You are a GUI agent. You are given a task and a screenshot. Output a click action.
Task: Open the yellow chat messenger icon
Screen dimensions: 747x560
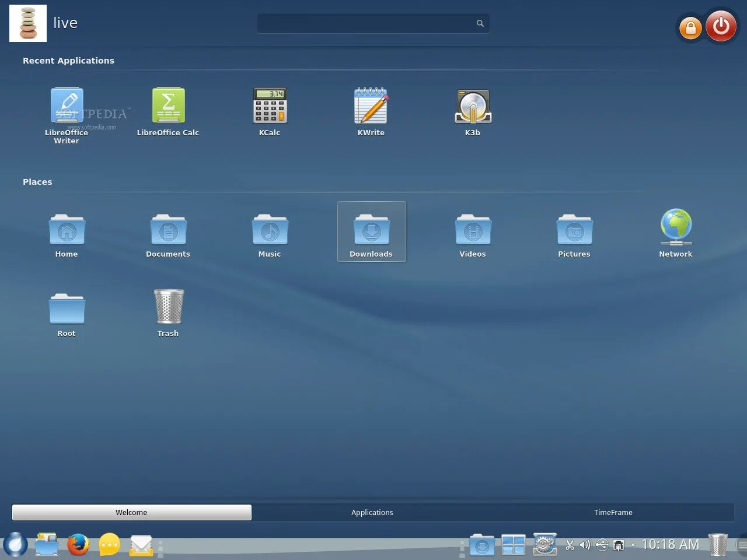(x=110, y=545)
